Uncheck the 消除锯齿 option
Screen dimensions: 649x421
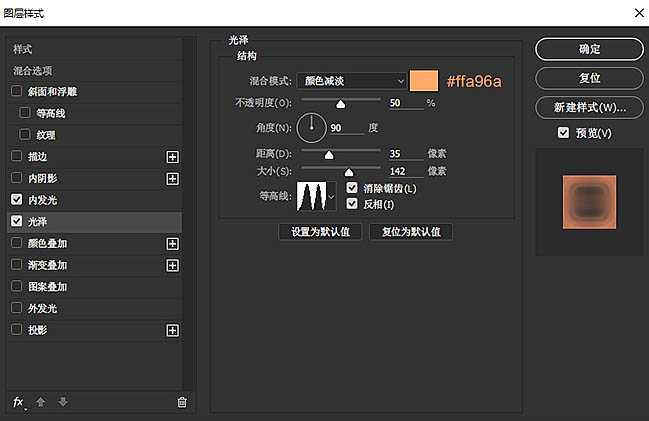pyautogui.click(x=352, y=188)
